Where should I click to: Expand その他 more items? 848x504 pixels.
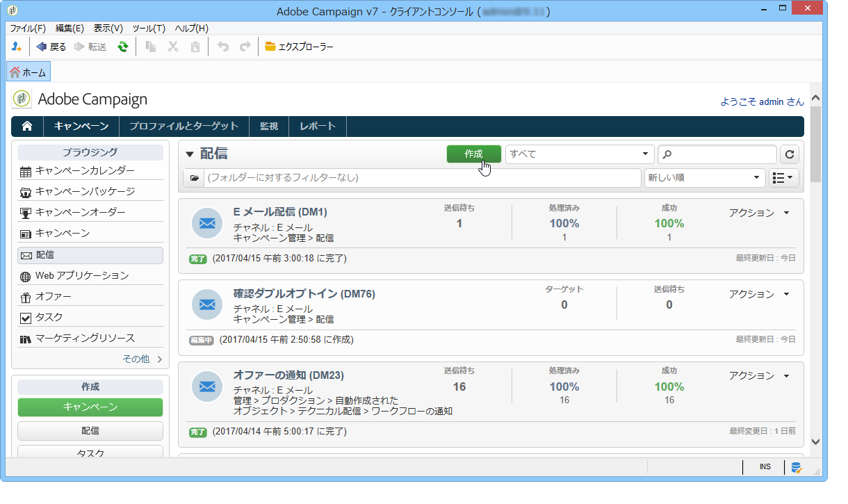click(142, 359)
